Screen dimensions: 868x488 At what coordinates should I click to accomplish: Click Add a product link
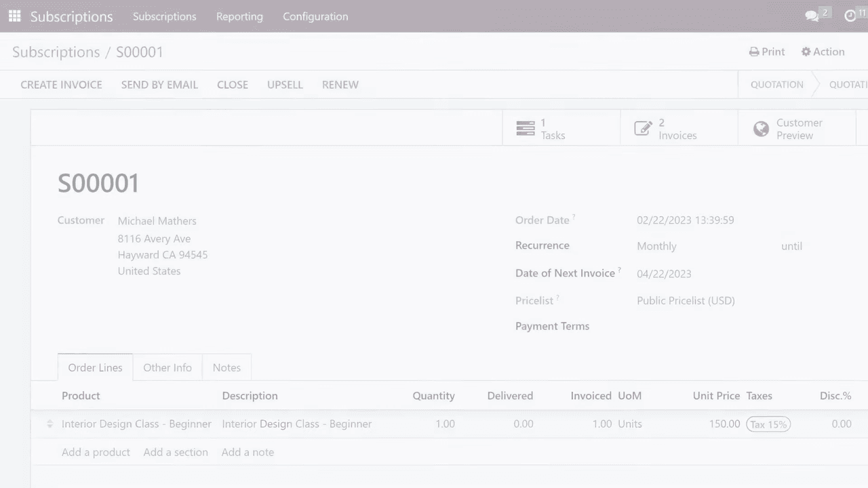(96, 452)
